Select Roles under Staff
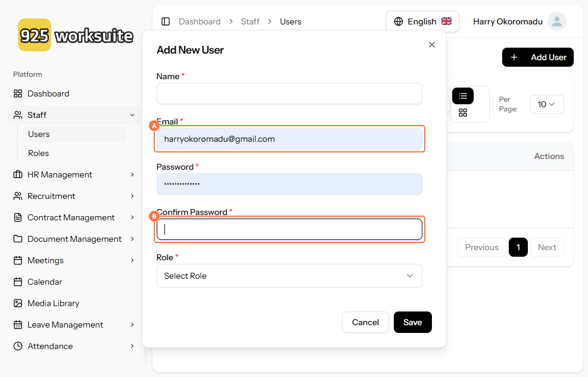The width and height of the screenshot is (588, 377). [39, 153]
